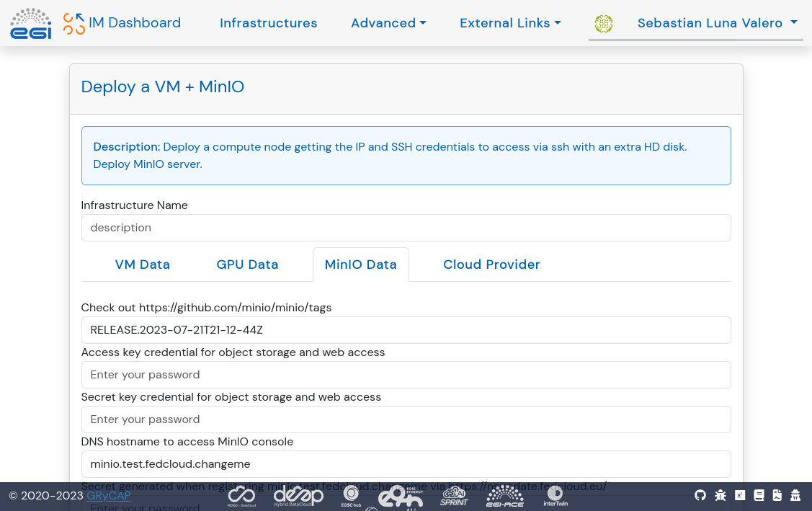Click the AI SPRINT footer logo

(454, 496)
